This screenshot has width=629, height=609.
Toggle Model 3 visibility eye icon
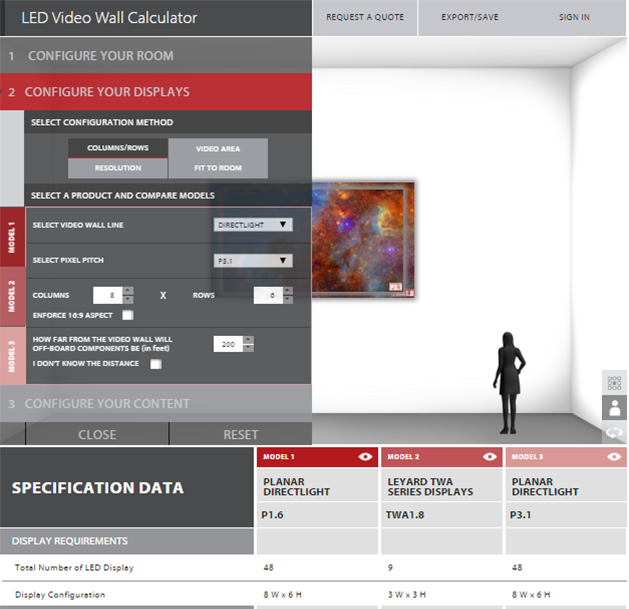coord(614,457)
